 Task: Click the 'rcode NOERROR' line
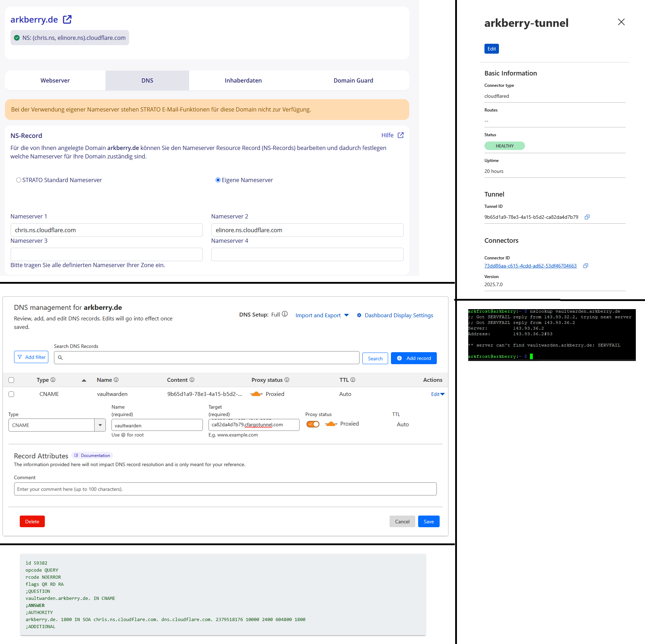click(43, 577)
